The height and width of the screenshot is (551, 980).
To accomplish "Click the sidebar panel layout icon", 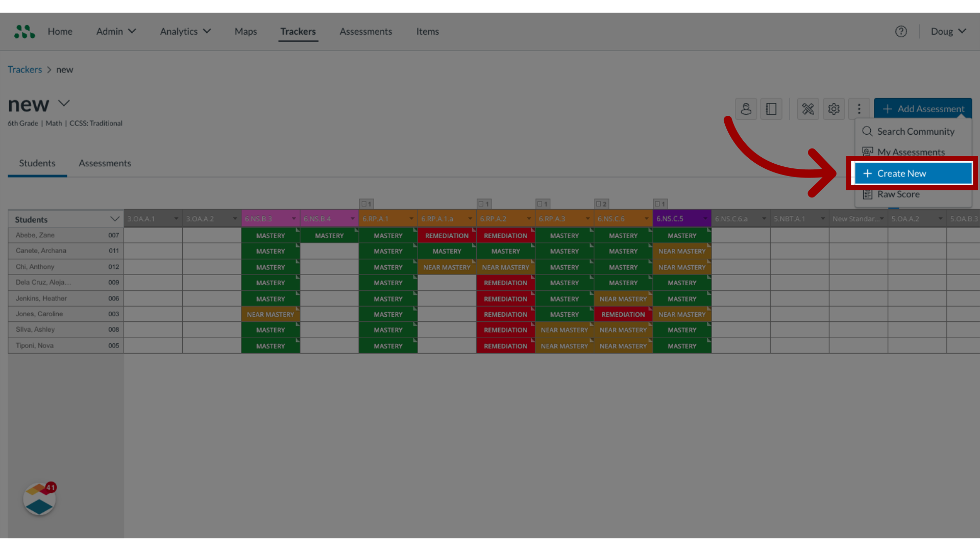I will 771,109.
